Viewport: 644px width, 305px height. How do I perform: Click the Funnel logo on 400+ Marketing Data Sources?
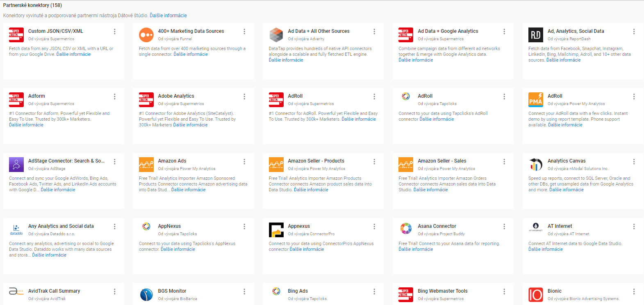pyautogui.click(x=146, y=35)
